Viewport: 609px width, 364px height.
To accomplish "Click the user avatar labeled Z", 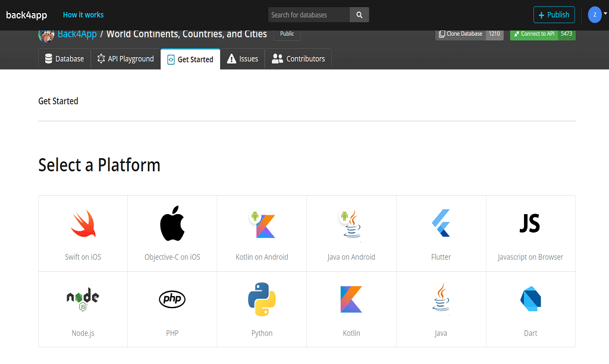I will [x=595, y=15].
